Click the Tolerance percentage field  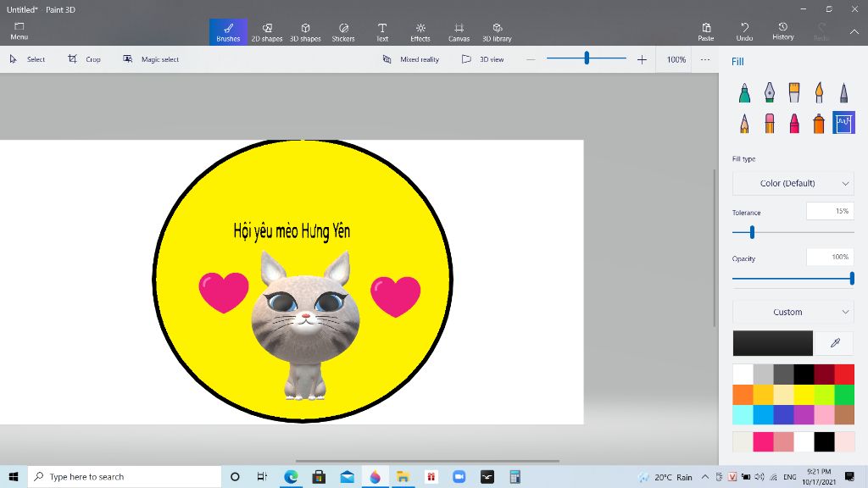click(830, 211)
